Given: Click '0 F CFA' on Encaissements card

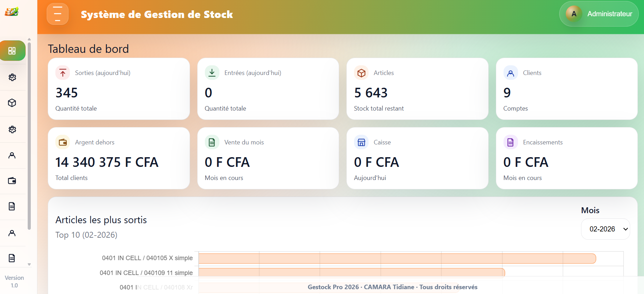Looking at the screenshot, I should point(526,162).
